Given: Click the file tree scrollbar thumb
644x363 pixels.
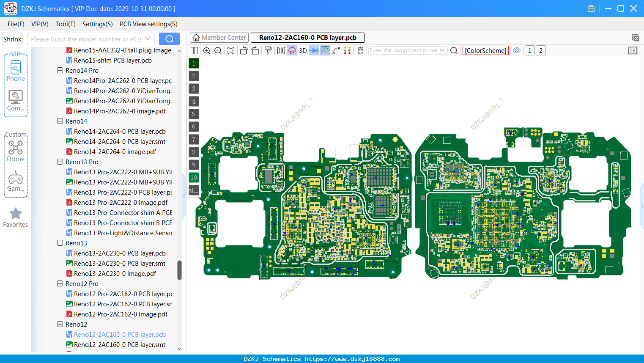Looking at the screenshot, I should pyautogui.click(x=179, y=270).
